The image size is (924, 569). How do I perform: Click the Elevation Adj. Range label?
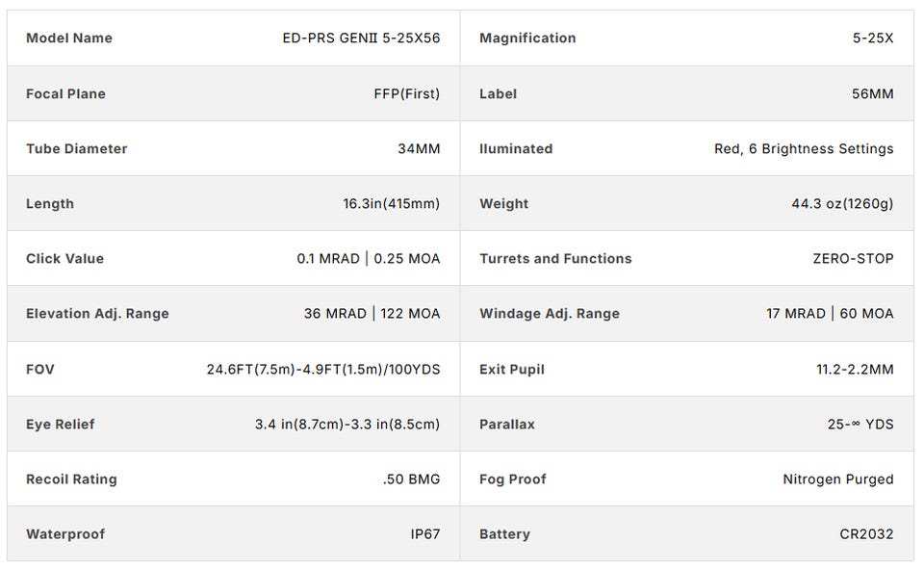coord(97,313)
